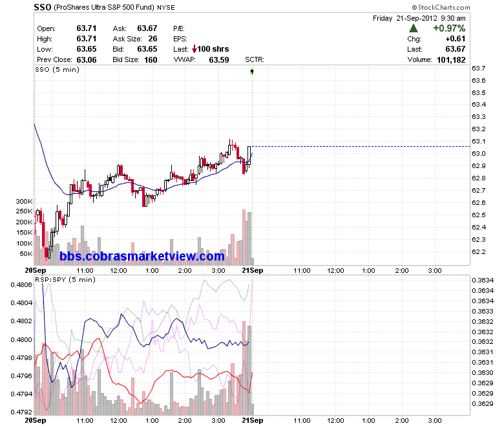Click the SSO (5 min) chart label

pyautogui.click(x=58, y=69)
